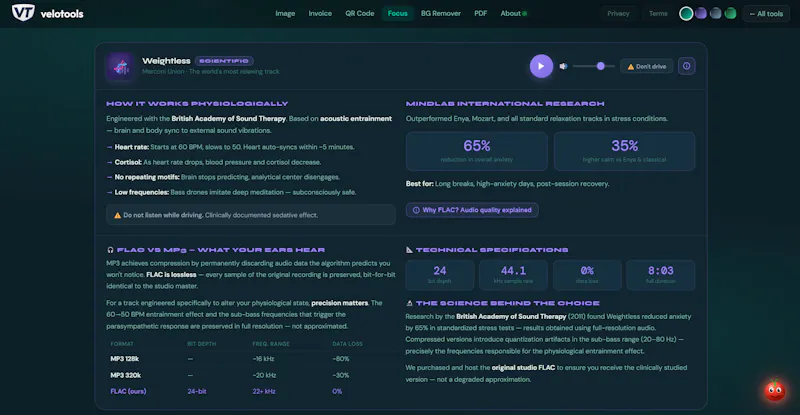This screenshot has width=800, height=415.
Task: Click the Best for recommendation line
Action: pos(507,184)
